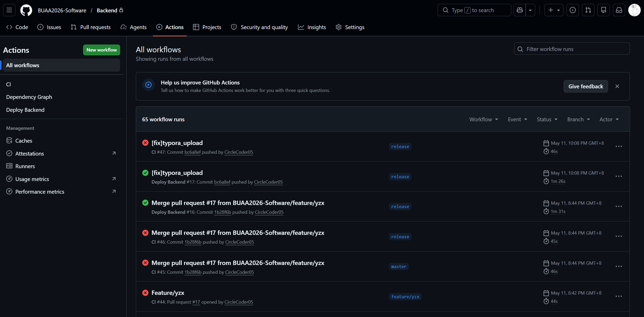
Task: Open the Pull requests tab
Action: (x=91, y=27)
